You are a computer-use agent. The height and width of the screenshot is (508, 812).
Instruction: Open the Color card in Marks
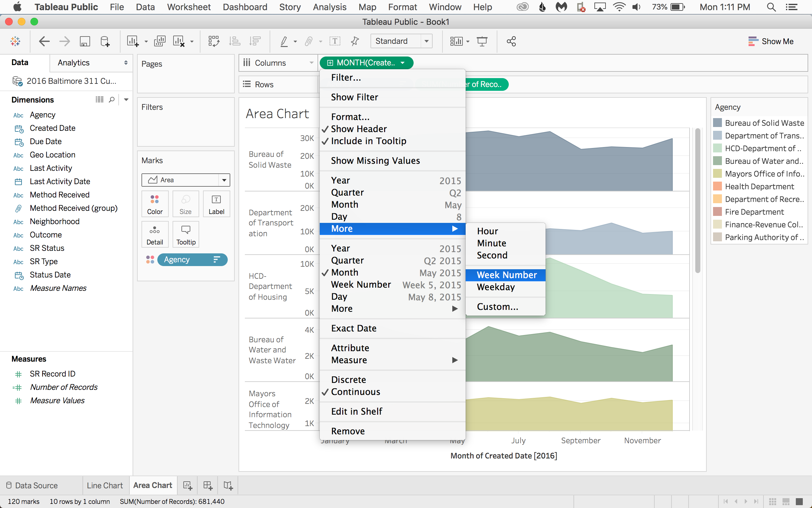click(x=155, y=204)
